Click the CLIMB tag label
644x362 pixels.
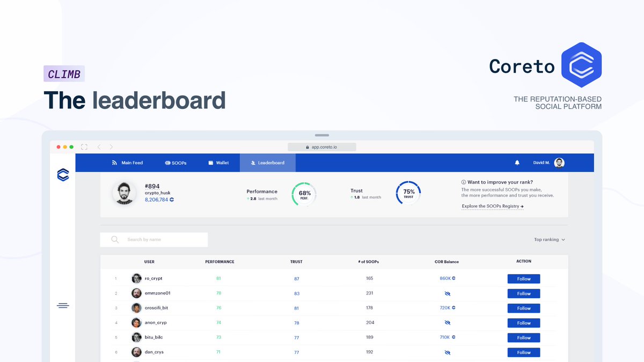tap(64, 74)
